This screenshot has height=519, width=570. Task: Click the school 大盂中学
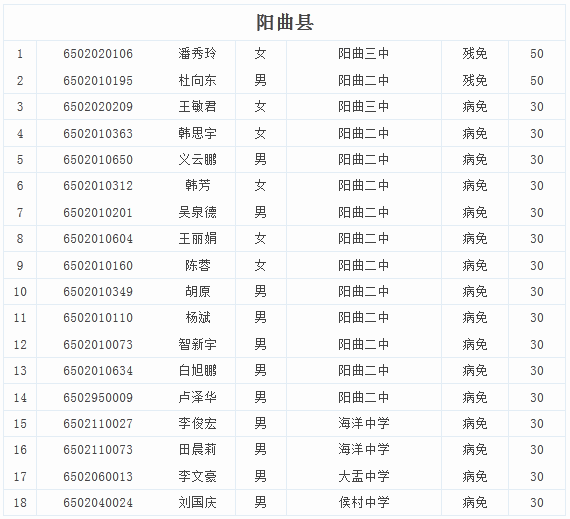point(364,476)
